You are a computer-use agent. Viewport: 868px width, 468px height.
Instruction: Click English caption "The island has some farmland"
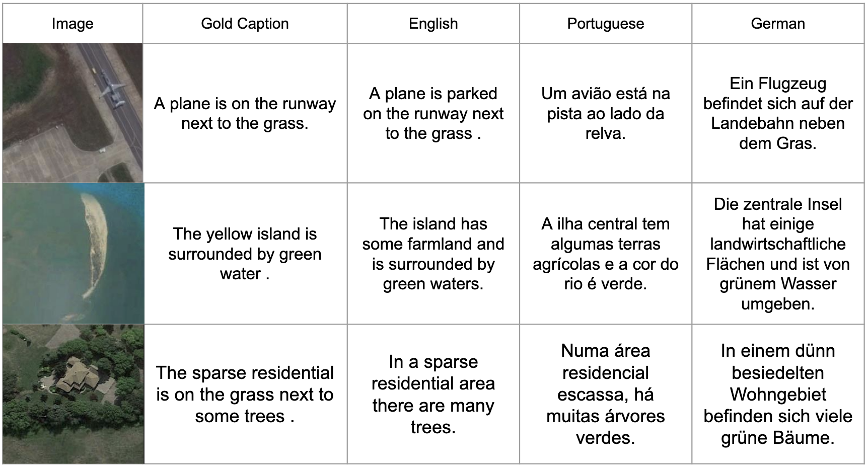tap(433, 254)
